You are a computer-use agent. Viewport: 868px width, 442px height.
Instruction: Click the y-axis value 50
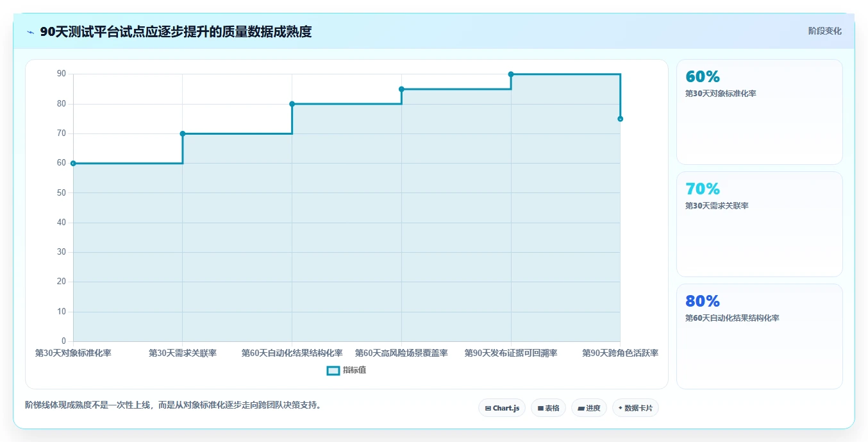tap(62, 192)
